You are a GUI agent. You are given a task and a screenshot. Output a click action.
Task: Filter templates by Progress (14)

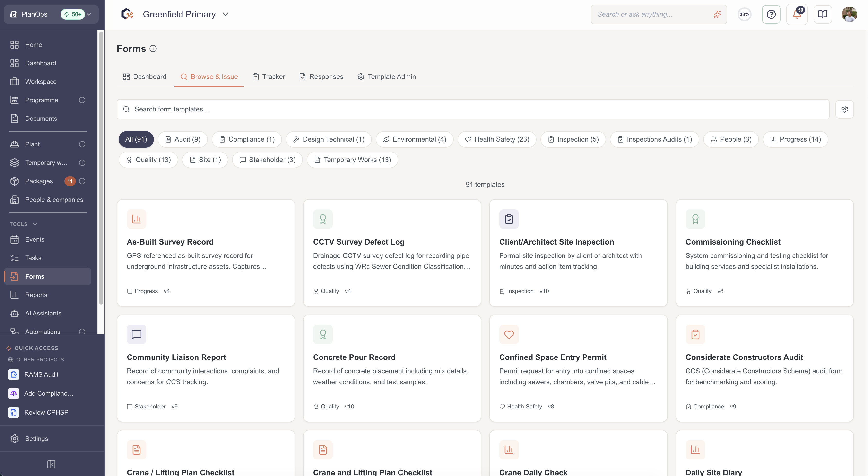[x=795, y=139]
